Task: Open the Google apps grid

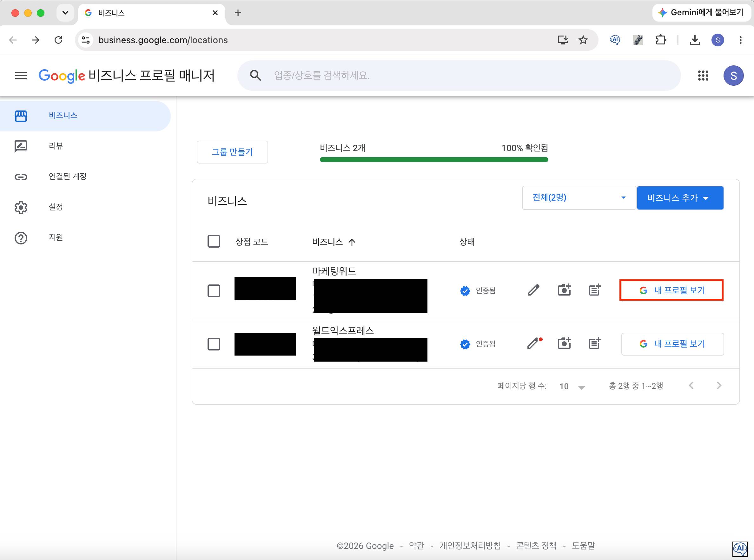Action: [x=703, y=75]
